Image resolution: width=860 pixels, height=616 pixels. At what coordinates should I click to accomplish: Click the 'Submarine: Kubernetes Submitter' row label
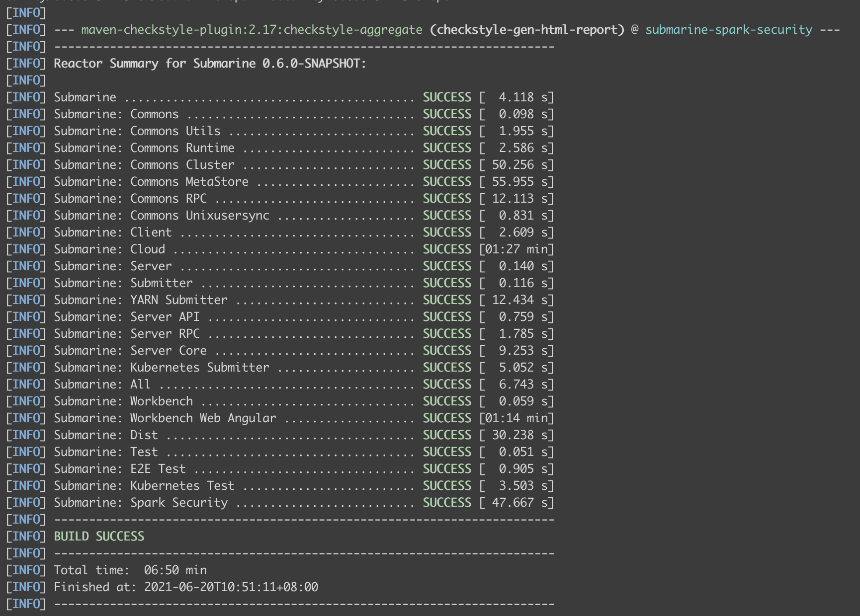(x=162, y=368)
